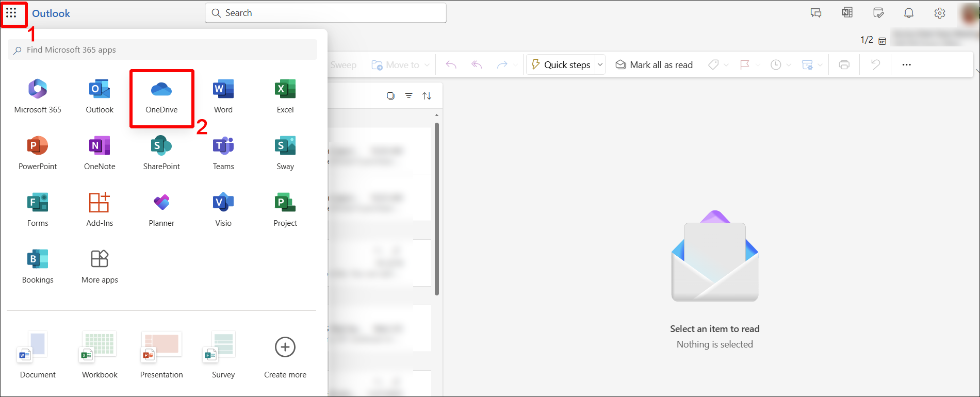980x397 pixels.
Task: Toggle the select-all messages icon
Action: [x=390, y=96]
